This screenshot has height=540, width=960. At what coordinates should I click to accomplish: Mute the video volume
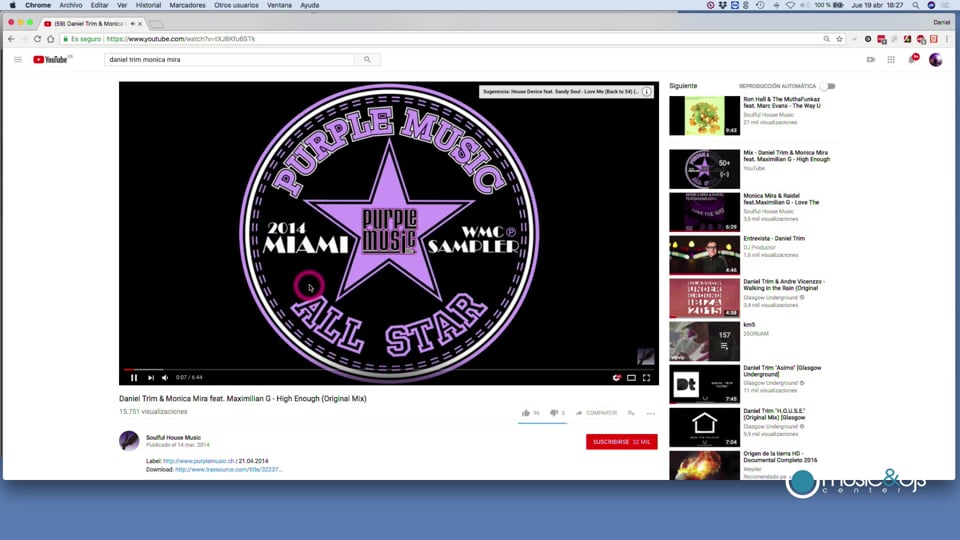165,378
